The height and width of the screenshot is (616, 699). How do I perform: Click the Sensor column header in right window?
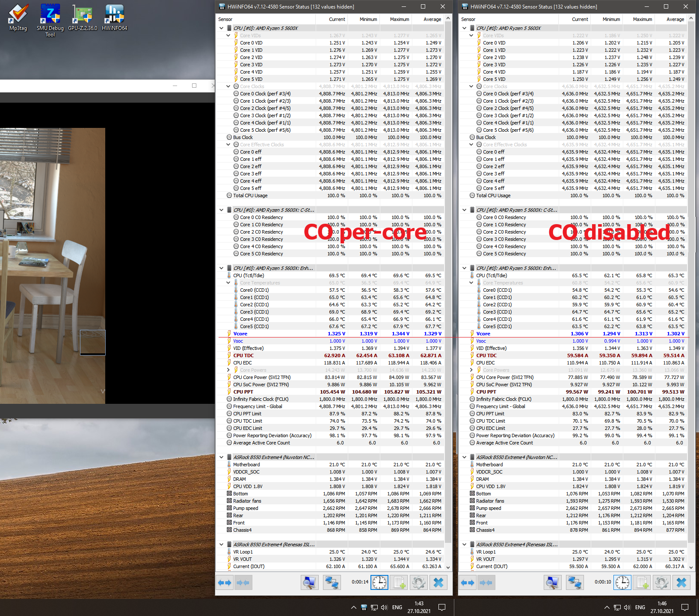click(509, 19)
